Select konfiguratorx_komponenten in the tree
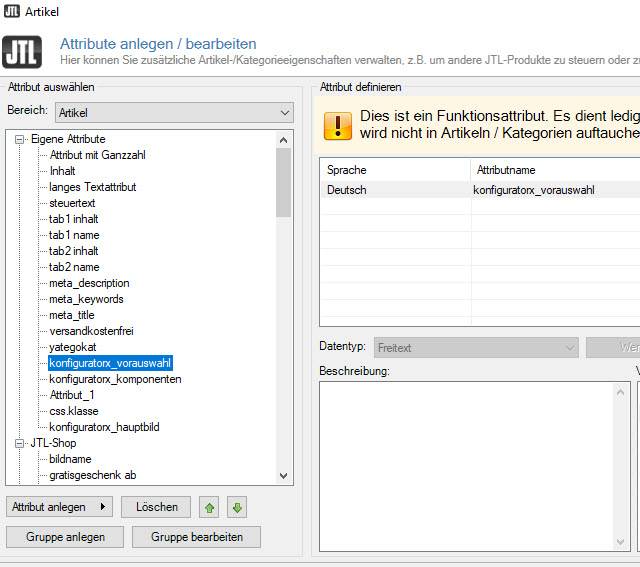 pos(115,379)
